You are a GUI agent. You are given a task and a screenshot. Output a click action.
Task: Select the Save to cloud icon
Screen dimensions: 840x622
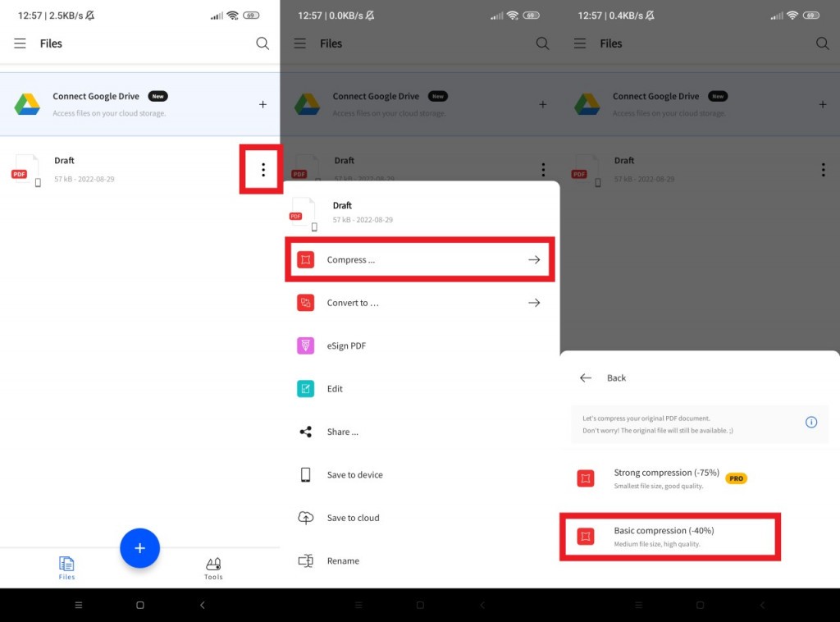[x=306, y=518]
